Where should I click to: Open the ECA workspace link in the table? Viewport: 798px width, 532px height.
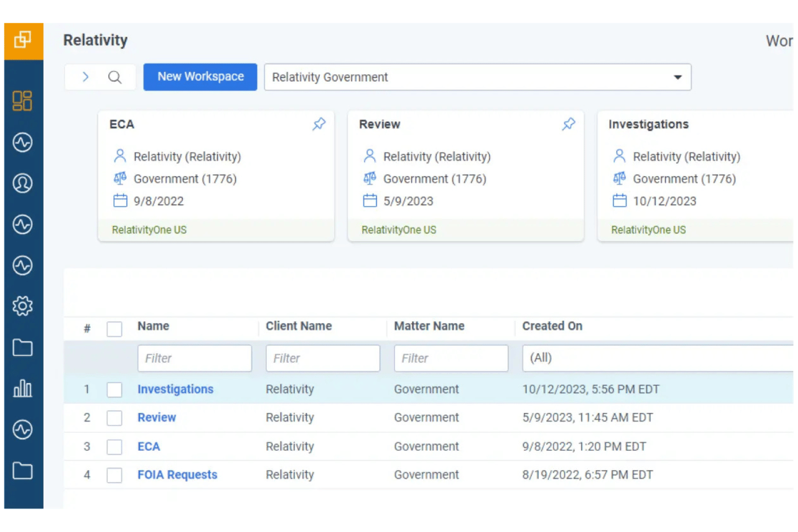tap(149, 446)
